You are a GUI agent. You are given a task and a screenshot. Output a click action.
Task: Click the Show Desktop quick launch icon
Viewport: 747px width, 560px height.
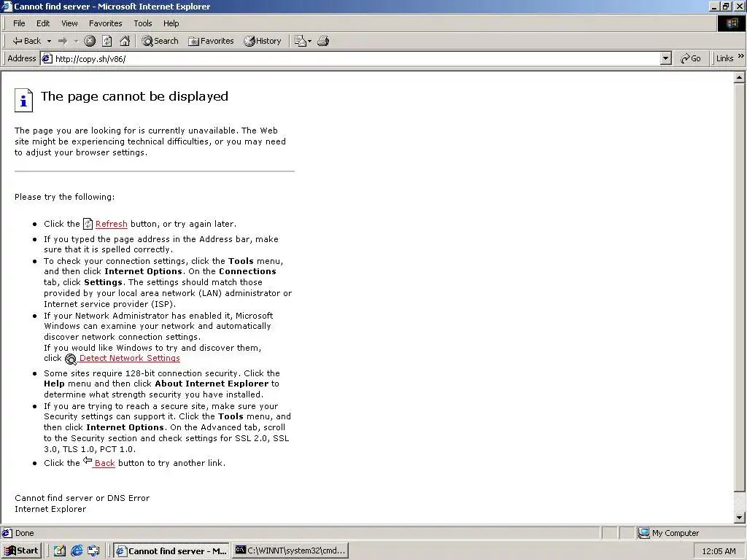tap(60, 551)
